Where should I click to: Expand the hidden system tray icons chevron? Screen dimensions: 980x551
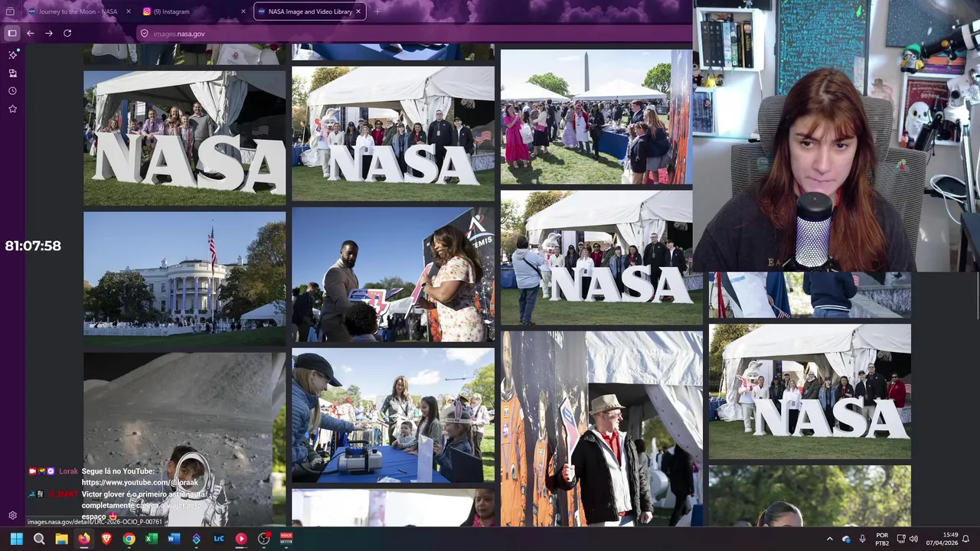[829, 539]
